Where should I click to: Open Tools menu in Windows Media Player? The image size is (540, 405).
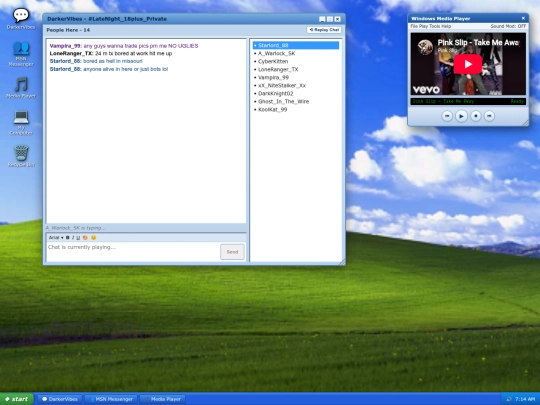[x=435, y=26]
